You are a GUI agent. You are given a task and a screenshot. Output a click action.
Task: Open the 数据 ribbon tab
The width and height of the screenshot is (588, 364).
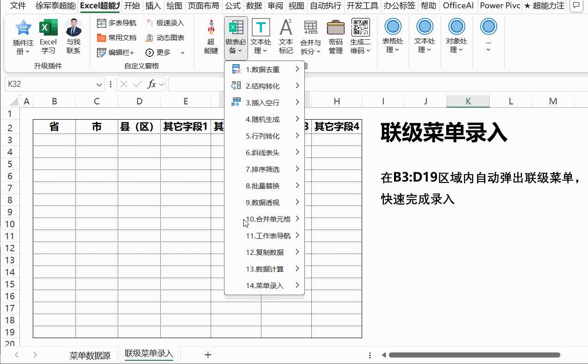click(254, 6)
